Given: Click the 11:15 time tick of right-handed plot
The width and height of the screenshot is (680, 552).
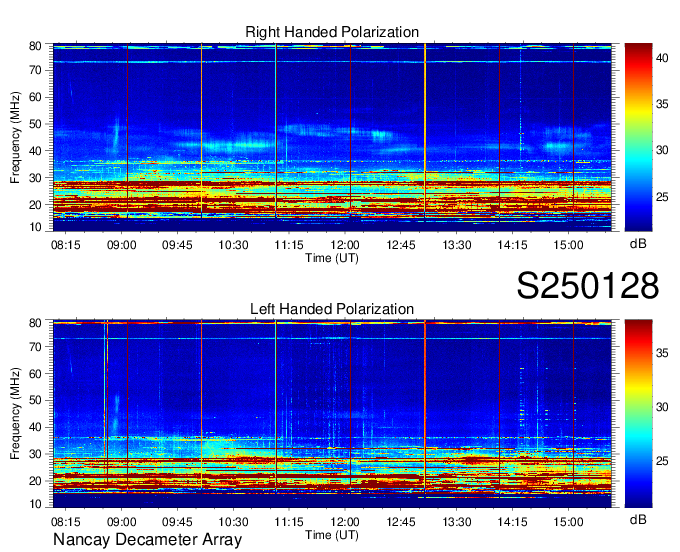Looking at the screenshot, I should point(289,245).
